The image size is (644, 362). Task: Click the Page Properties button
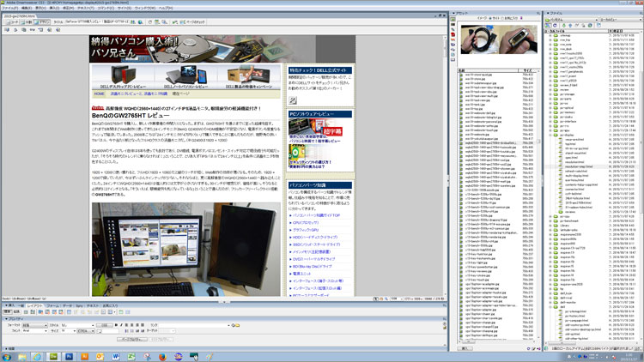[132, 340]
